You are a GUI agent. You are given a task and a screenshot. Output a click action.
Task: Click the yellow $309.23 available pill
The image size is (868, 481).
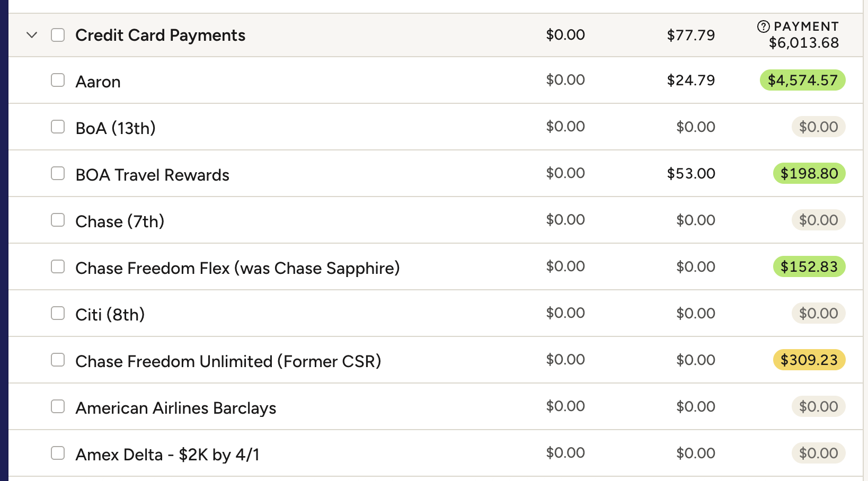pyautogui.click(x=809, y=360)
